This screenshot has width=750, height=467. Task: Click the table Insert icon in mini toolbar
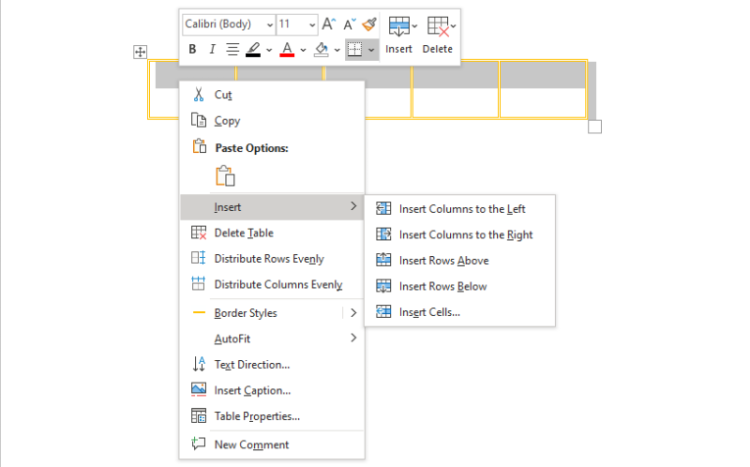point(399,34)
